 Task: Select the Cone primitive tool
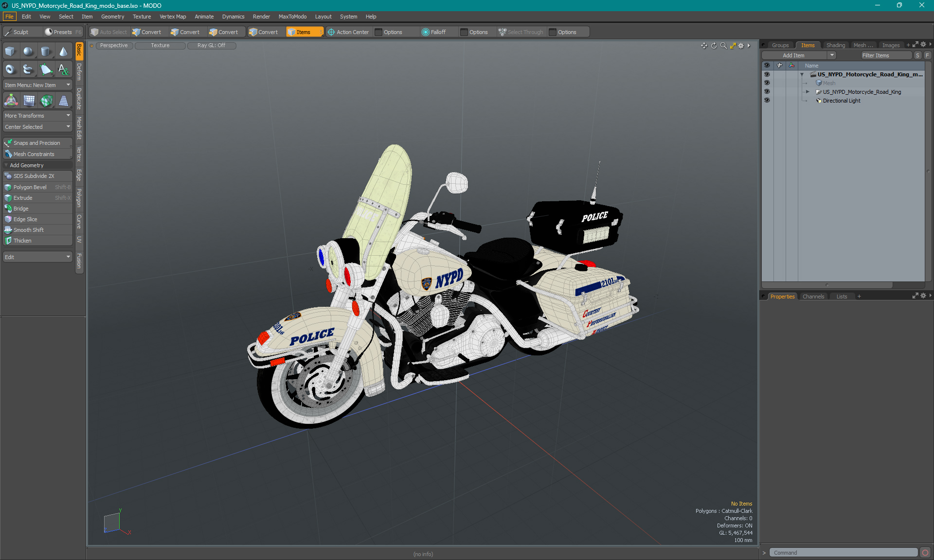point(64,52)
